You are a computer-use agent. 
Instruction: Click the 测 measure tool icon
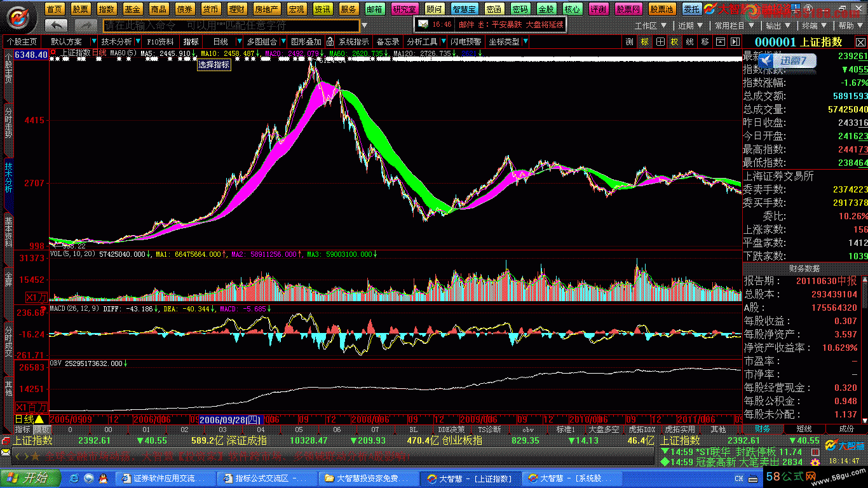coord(629,42)
